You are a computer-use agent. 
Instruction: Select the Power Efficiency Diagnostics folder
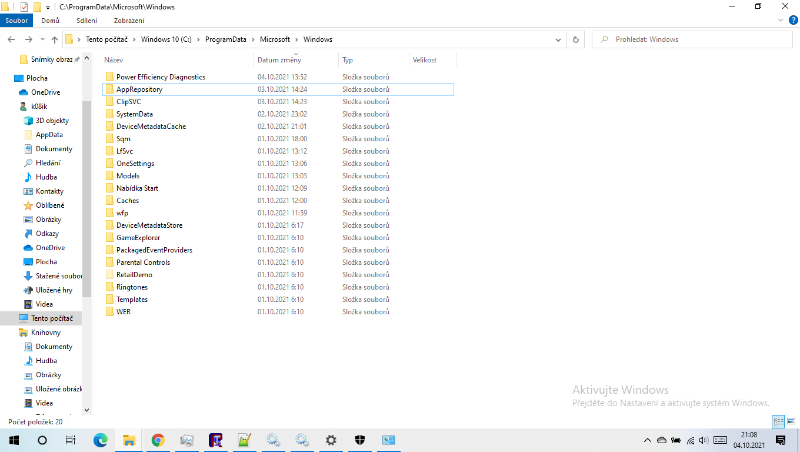tap(161, 77)
